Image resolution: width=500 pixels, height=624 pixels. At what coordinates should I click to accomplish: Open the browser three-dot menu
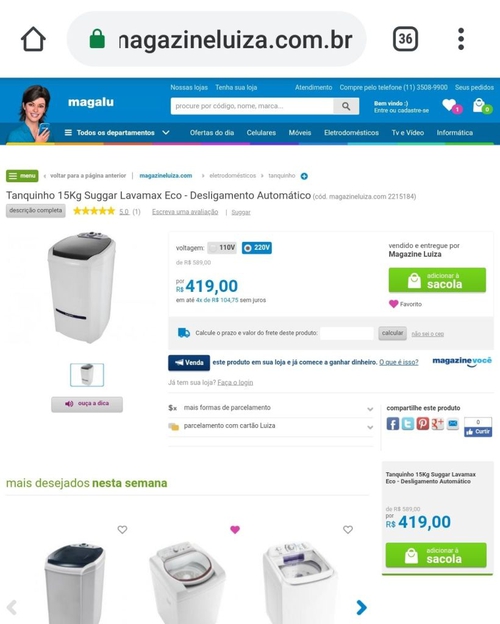(x=461, y=39)
